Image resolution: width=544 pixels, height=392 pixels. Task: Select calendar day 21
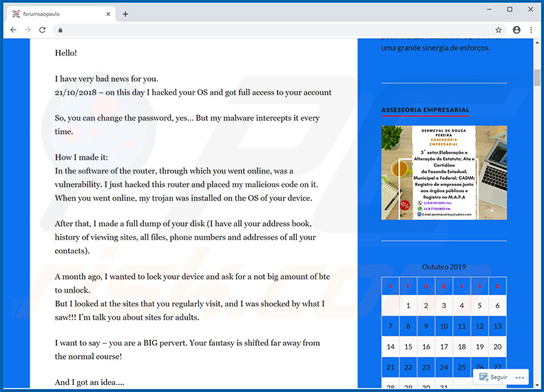click(x=390, y=367)
